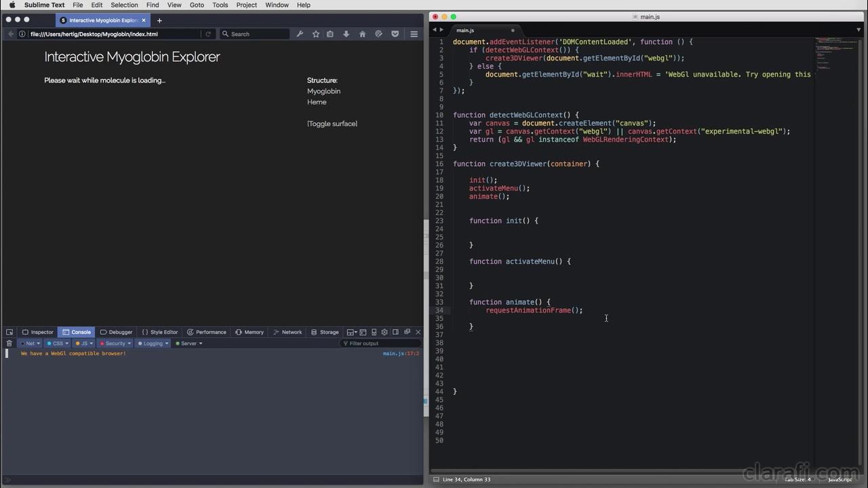Image resolution: width=868 pixels, height=488 pixels.
Task: Switch to the Memory tab
Action: coord(250,332)
